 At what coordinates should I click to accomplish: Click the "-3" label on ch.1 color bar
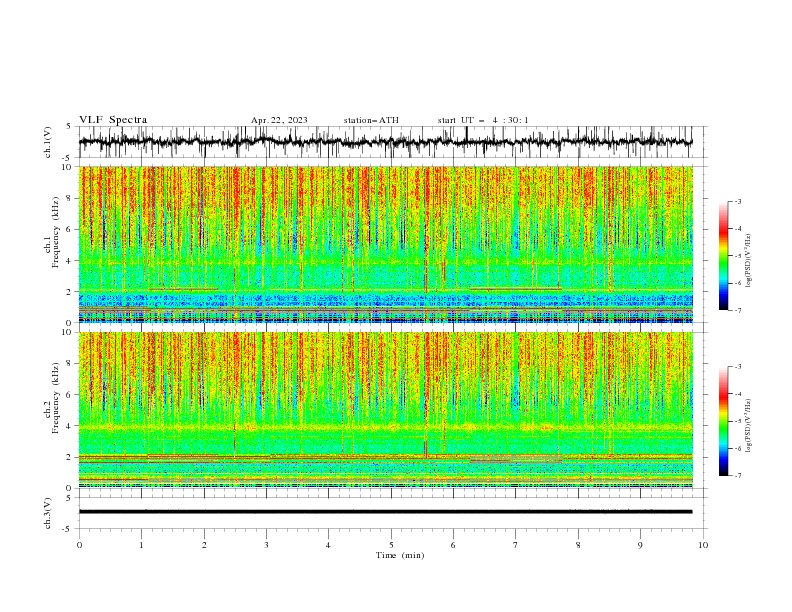738,201
